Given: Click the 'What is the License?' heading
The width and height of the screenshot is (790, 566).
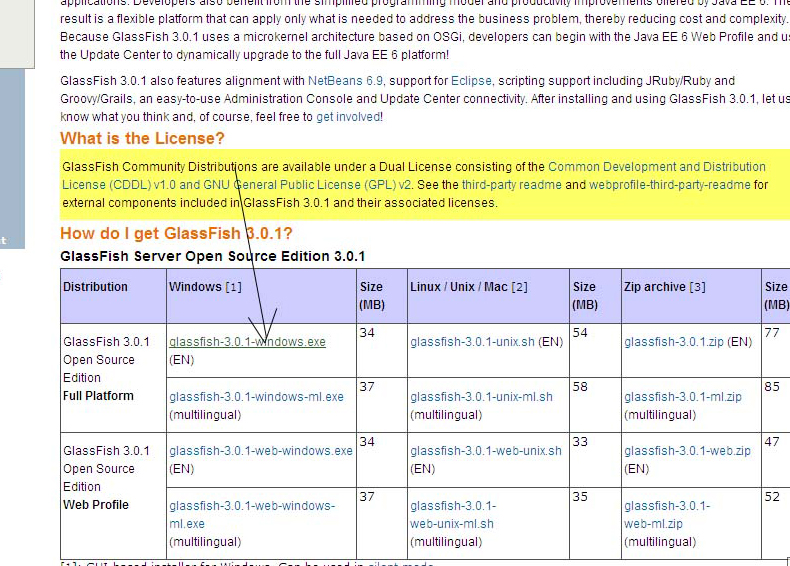Looking at the screenshot, I should click(x=142, y=138).
